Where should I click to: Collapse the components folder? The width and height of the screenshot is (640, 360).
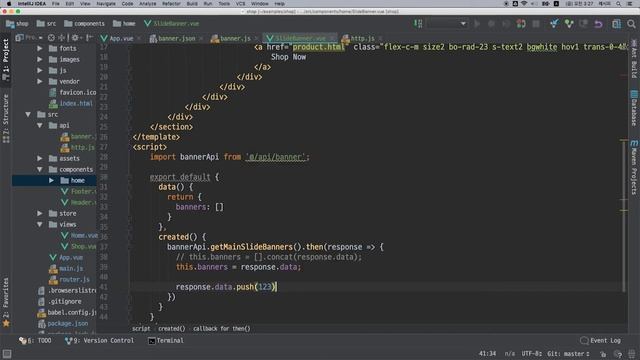(40, 169)
